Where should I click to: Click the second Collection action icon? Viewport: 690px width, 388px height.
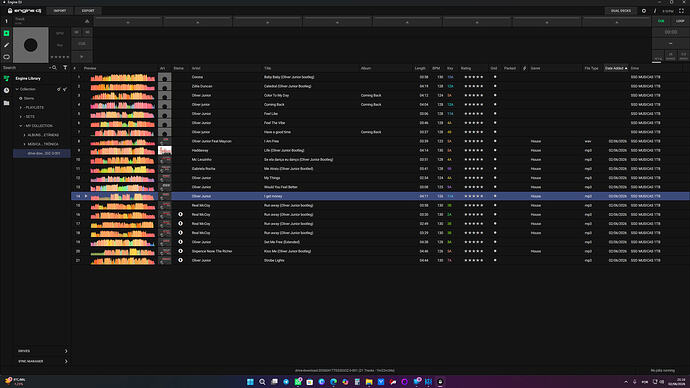click(x=65, y=89)
